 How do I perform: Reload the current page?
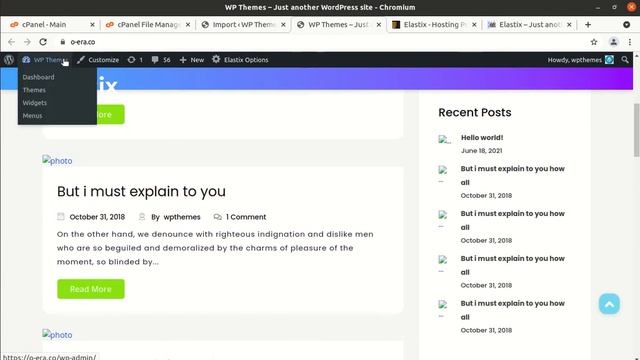pyautogui.click(x=43, y=42)
